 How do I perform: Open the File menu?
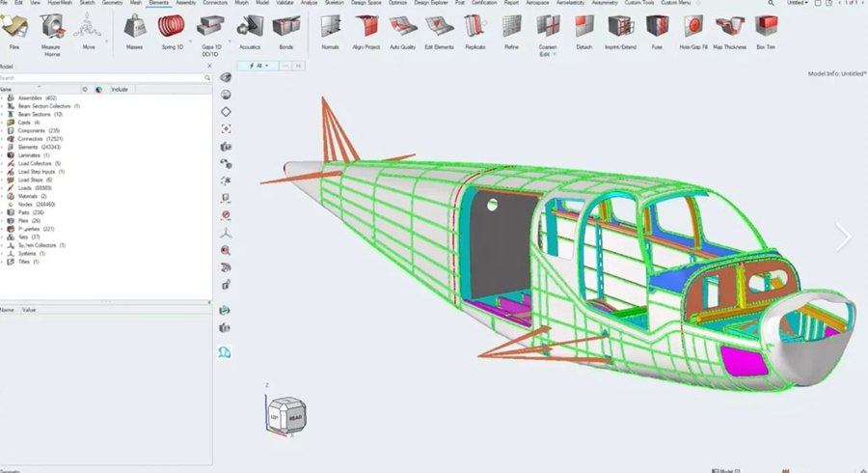click(x=3, y=3)
